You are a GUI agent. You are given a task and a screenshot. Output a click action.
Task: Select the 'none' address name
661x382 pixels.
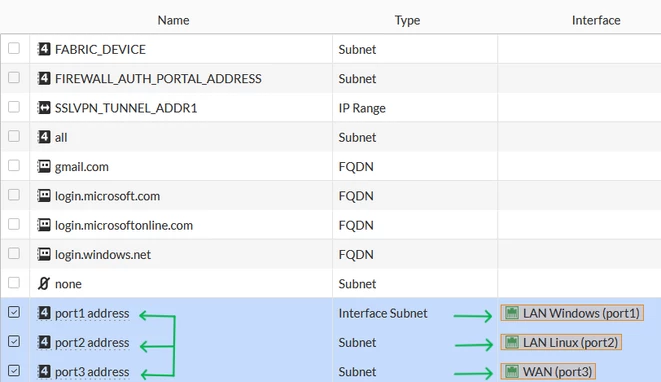click(68, 284)
